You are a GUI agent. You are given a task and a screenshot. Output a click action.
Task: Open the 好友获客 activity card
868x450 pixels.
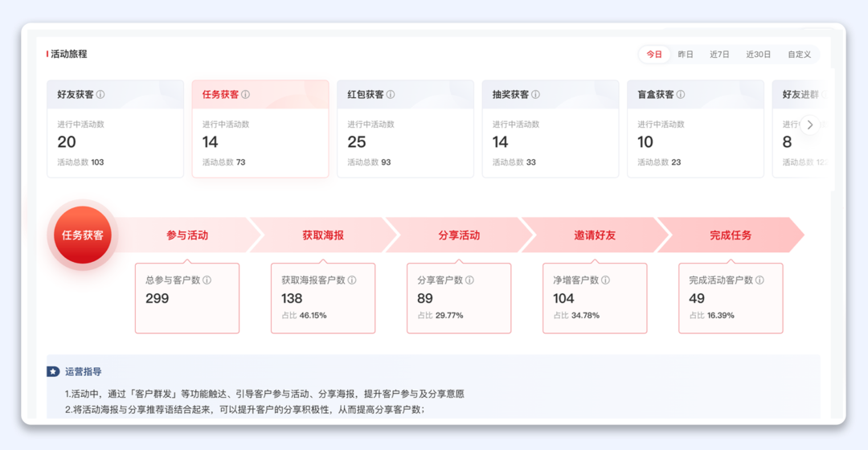click(x=115, y=129)
